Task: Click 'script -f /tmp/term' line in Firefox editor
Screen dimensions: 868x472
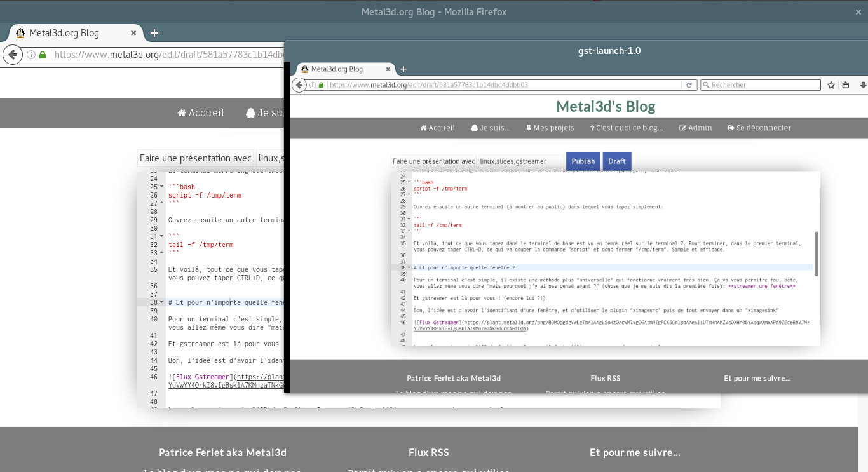Action: tap(205, 195)
